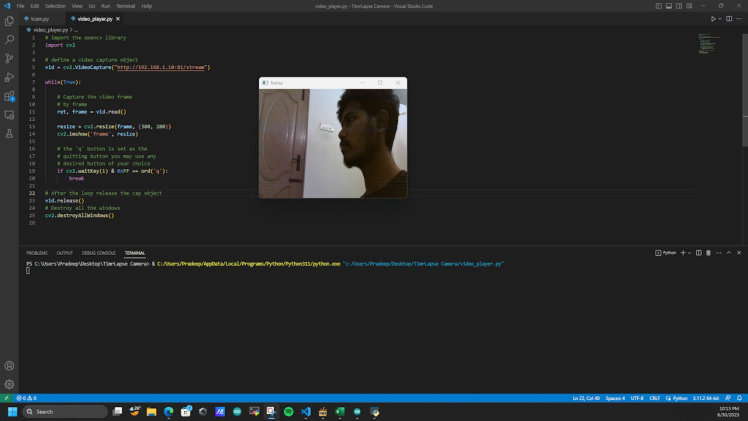Open the Manage gear icon
This screenshot has height=421, width=748.
(9, 384)
